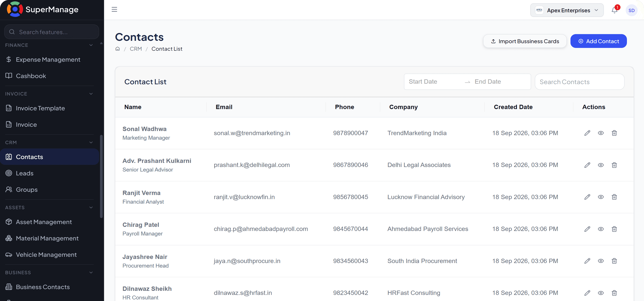Focus the Search features sidebar box
The height and width of the screenshot is (301, 644).
point(51,32)
